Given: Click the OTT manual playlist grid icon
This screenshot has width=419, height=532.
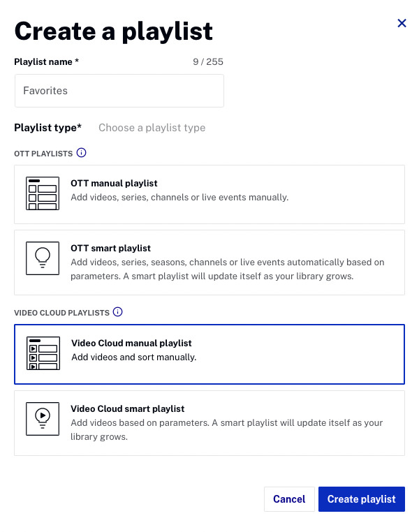Looking at the screenshot, I should tap(43, 193).
